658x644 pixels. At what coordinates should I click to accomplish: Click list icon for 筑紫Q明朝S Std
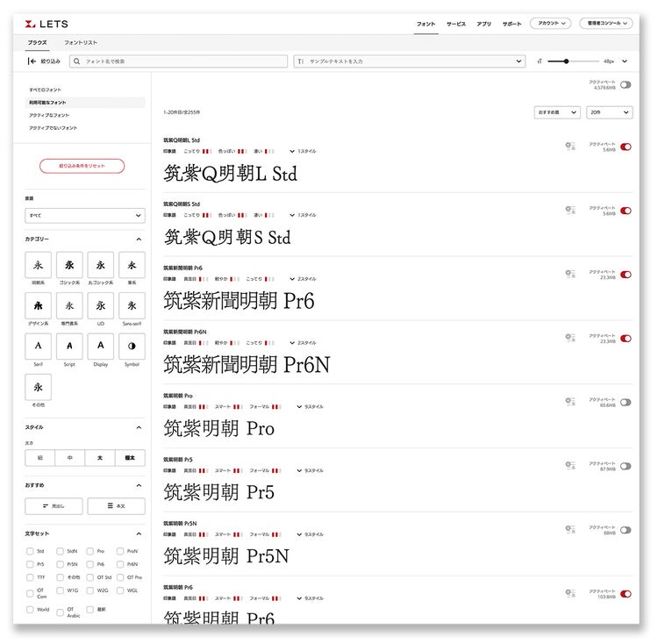tap(570, 210)
